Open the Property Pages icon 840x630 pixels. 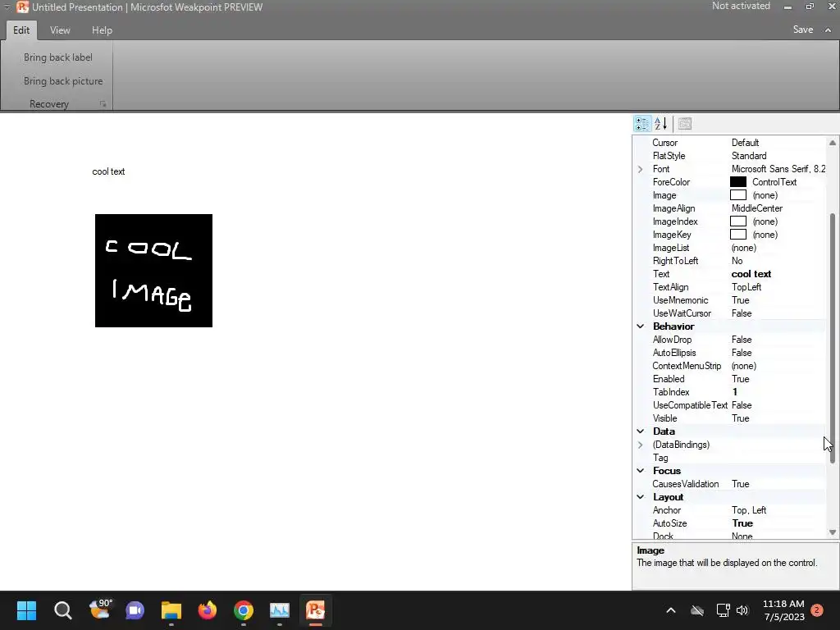tap(685, 124)
